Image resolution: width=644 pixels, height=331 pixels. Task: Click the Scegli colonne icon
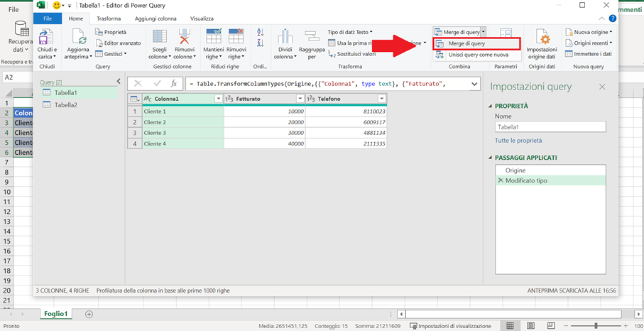point(160,36)
